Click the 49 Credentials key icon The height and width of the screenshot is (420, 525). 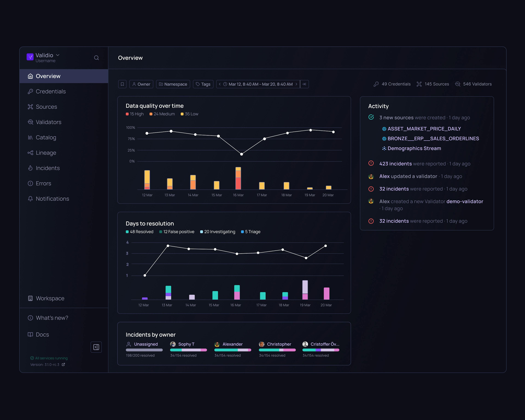376,84
